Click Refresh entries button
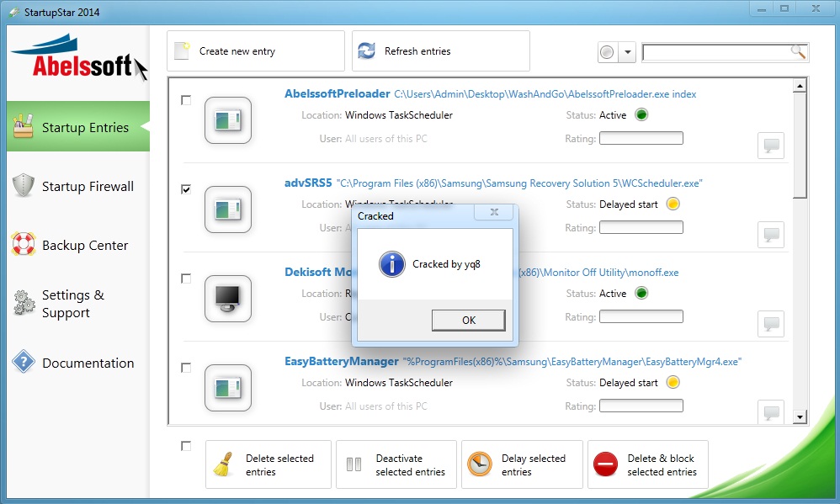The image size is (840, 504). 441,50
